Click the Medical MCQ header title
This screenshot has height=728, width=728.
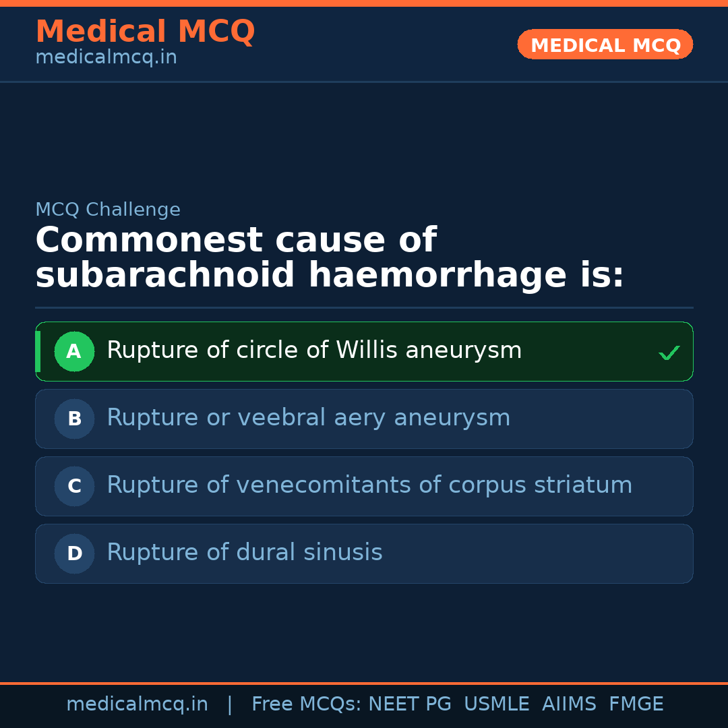coord(145,32)
